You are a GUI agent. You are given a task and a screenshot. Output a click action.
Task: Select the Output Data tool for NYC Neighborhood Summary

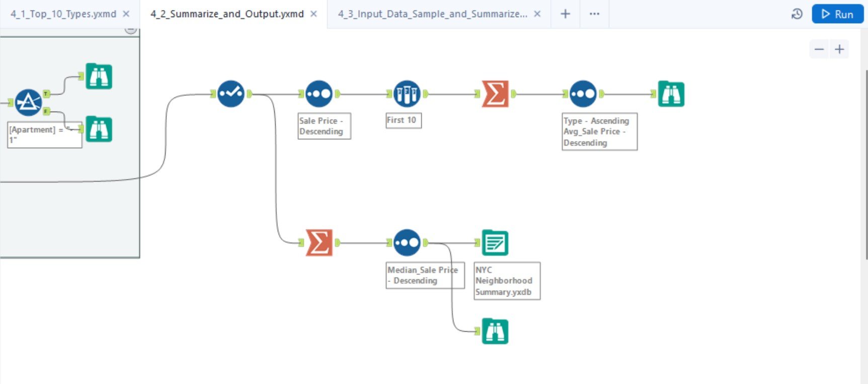(495, 243)
